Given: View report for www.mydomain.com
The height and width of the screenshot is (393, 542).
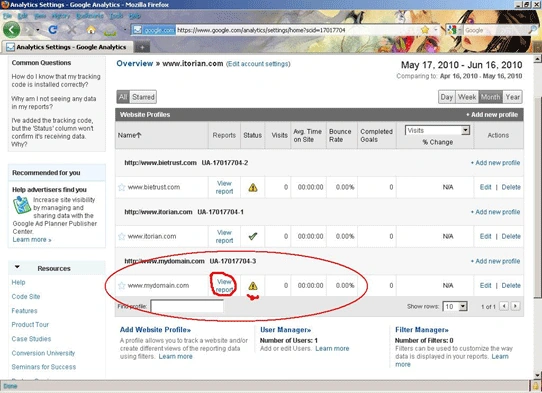Looking at the screenshot, I should [224, 286].
